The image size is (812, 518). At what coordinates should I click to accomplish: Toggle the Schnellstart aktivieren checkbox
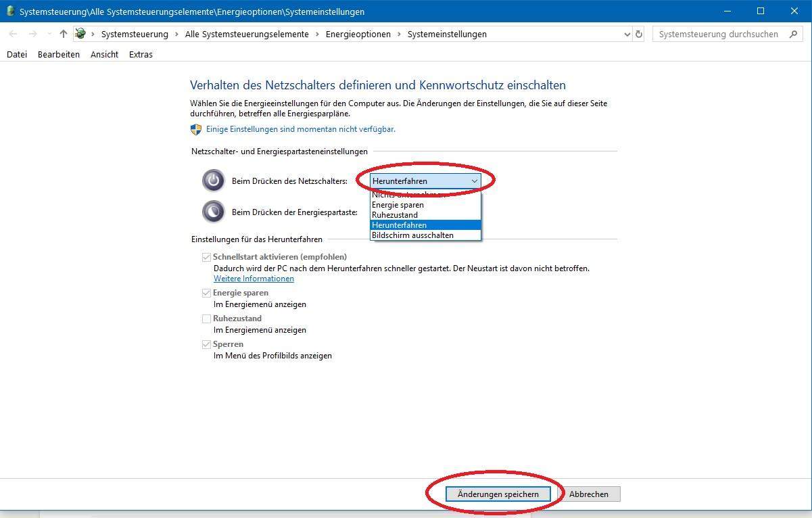[x=206, y=257]
